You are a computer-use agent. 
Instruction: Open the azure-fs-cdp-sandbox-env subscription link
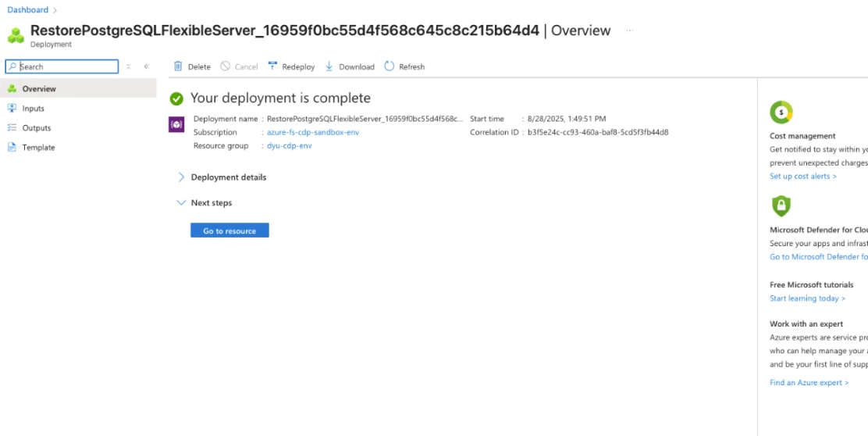tap(313, 132)
